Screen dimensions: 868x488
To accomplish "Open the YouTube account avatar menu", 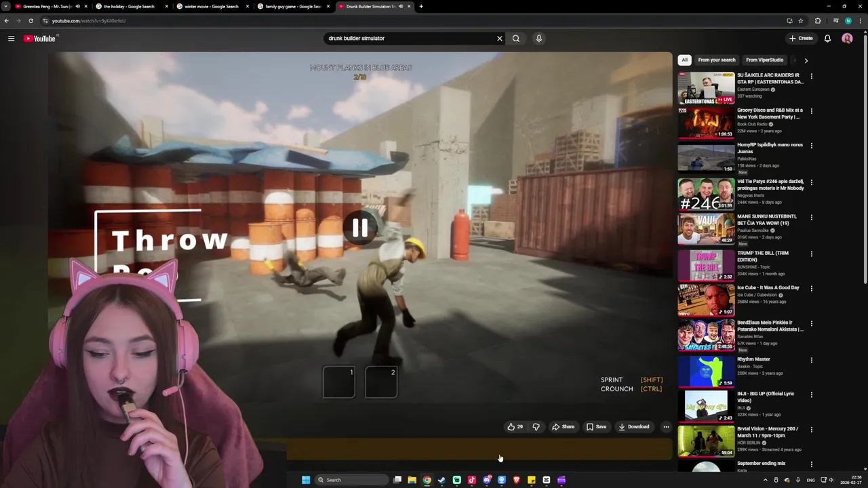I will tap(847, 39).
